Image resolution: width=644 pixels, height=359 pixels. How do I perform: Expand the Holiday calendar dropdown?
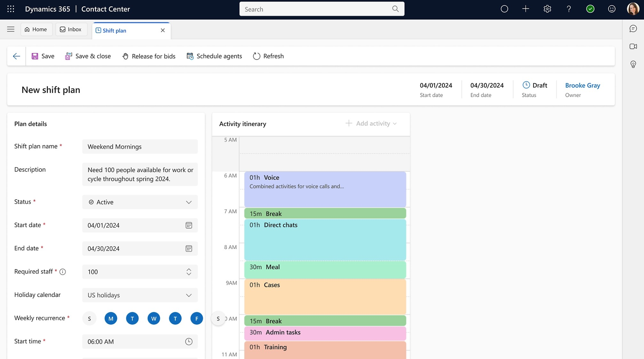[188, 295]
